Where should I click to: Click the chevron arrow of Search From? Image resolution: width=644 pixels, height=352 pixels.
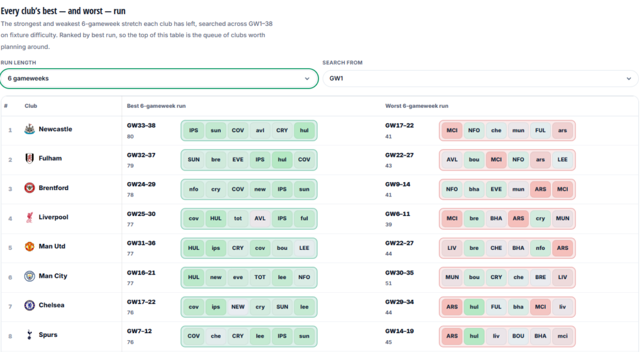pyautogui.click(x=629, y=79)
